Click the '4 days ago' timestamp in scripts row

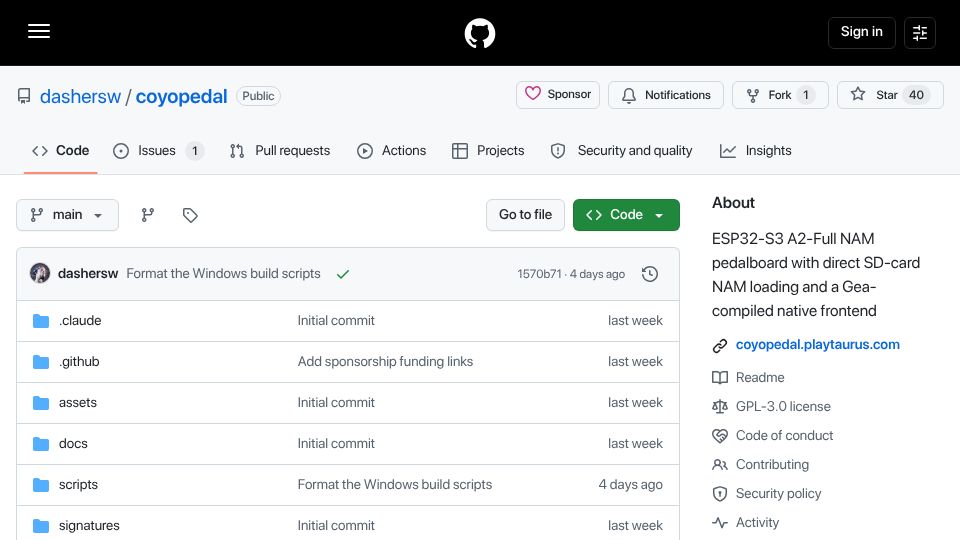631,485
